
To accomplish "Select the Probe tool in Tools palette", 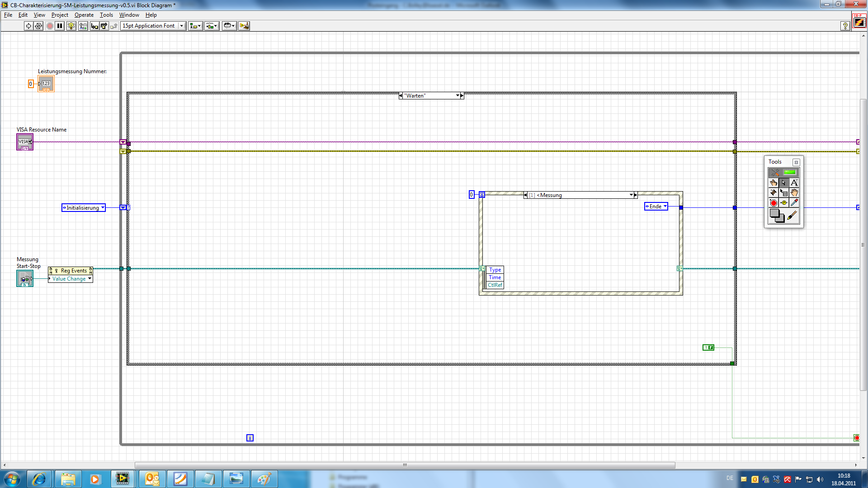I will pyautogui.click(x=784, y=203).
